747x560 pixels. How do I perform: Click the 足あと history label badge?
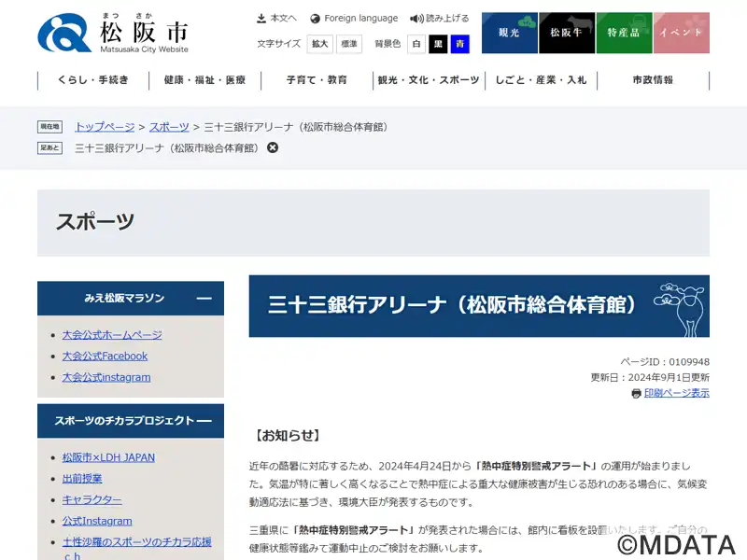tap(49, 147)
